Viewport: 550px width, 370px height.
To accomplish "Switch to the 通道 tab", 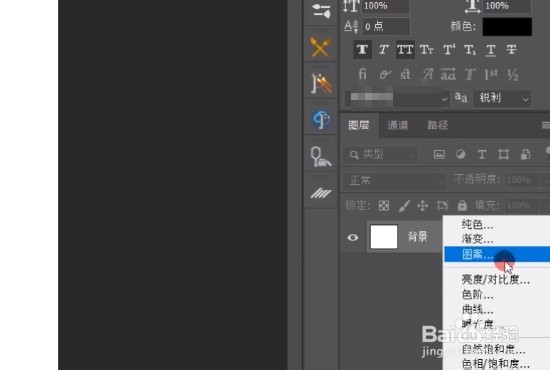I will 398,125.
